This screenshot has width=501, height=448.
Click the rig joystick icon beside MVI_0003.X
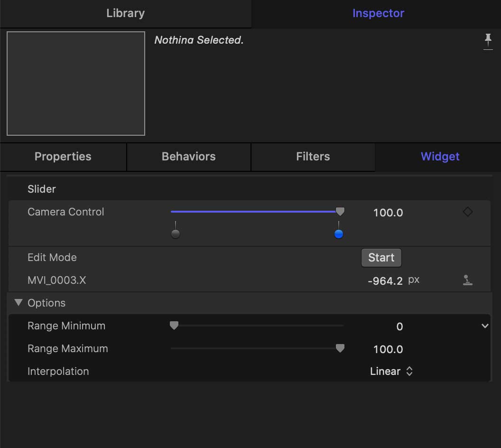(467, 280)
